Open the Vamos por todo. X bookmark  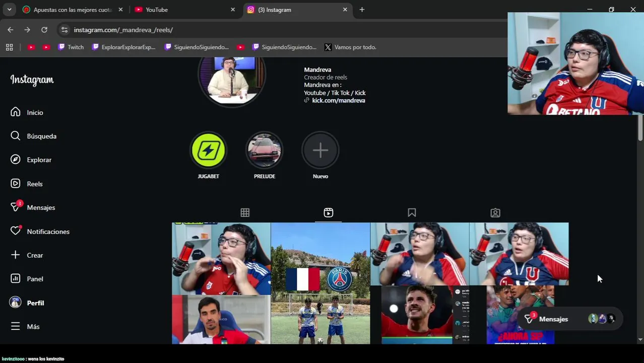[x=351, y=47]
